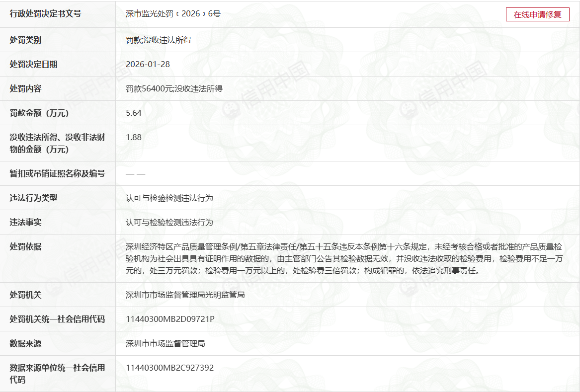Click the 罚款金额（万元） row label

39,113
